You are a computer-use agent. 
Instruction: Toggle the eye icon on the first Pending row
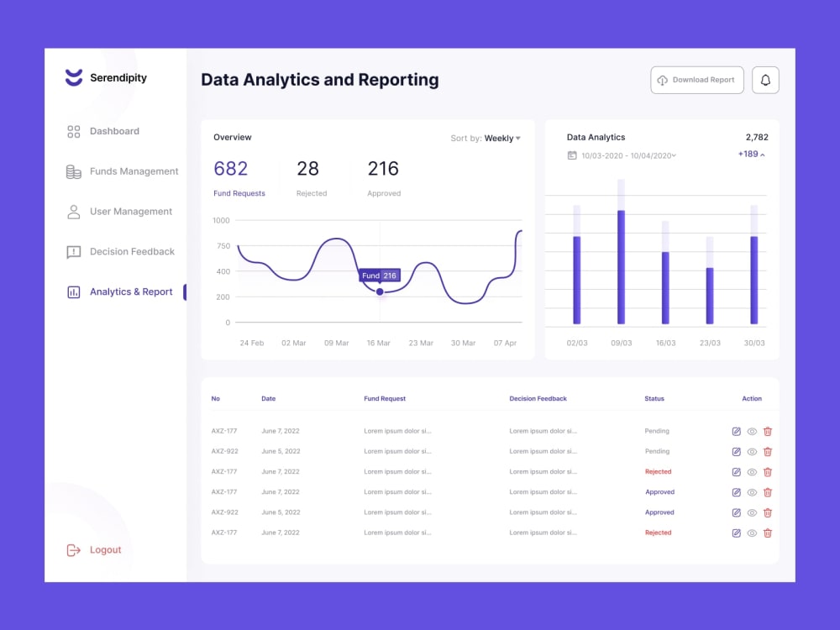point(751,431)
